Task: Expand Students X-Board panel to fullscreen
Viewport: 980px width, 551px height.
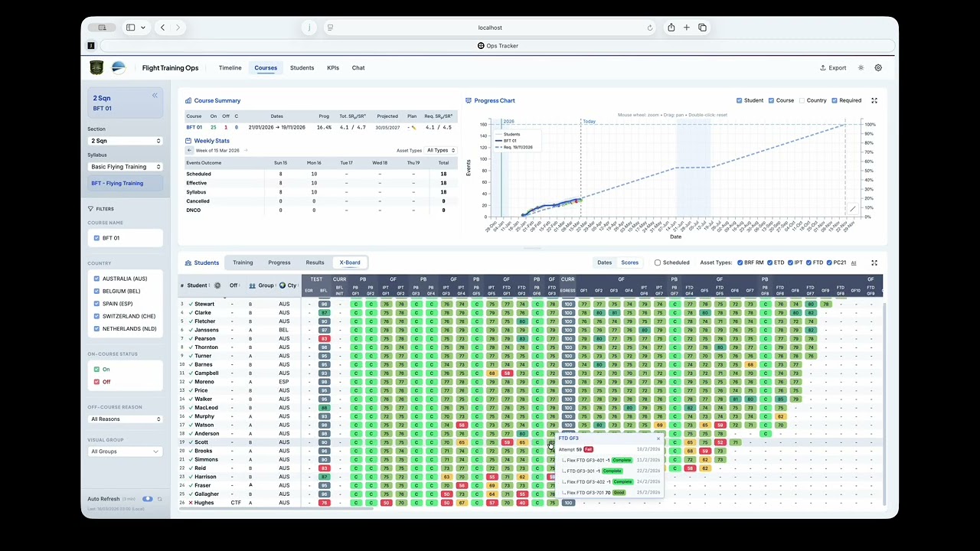Action: point(874,262)
